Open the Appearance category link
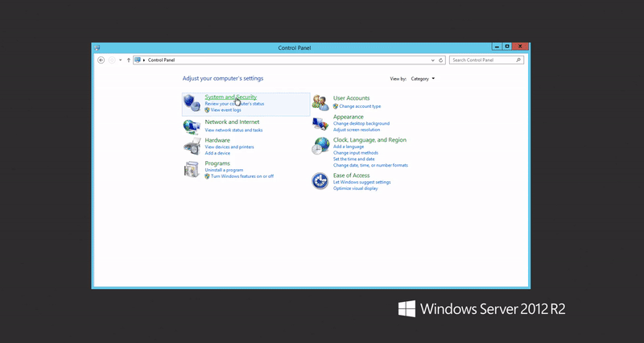The width and height of the screenshot is (644, 343). pos(349,117)
